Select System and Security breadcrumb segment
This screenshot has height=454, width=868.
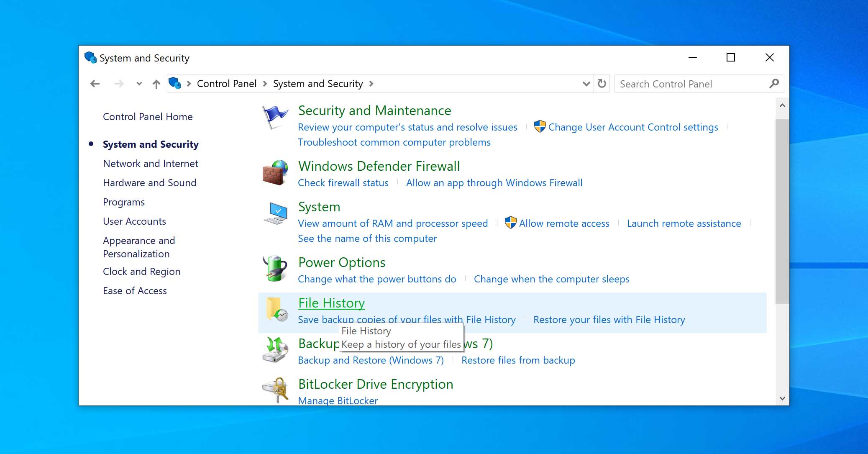318,84
